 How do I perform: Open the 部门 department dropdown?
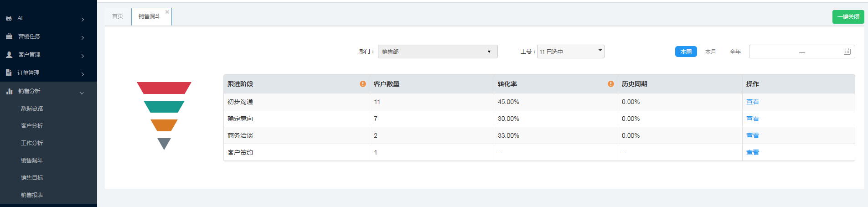click(x=437, y=52)
